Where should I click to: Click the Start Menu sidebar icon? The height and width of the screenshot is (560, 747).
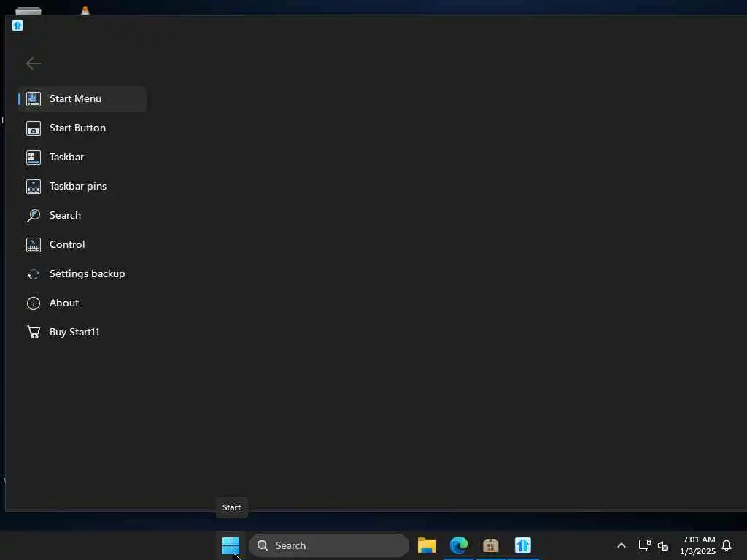point(34,99)
